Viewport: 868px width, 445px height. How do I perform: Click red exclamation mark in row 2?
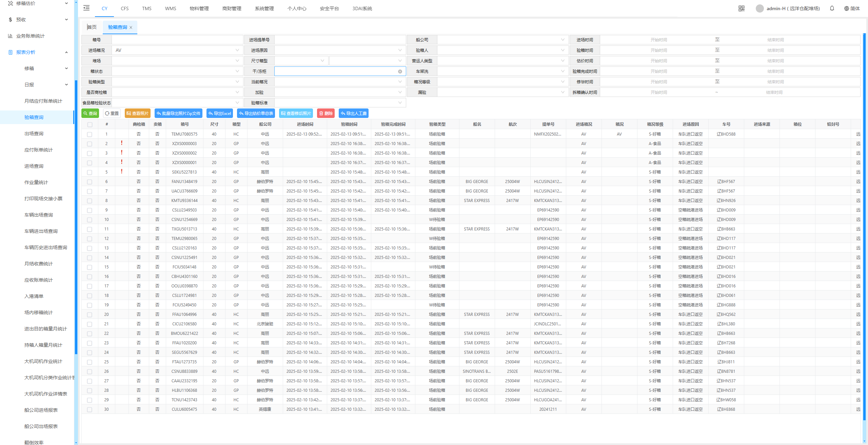(122, 143)
